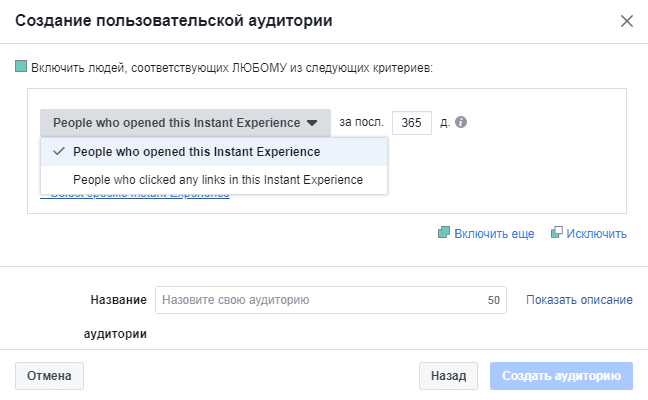Click the 'за посл.' text
The height and width of the screenshot is (400, 648).
pyautogui.click(x=362, y=122)
